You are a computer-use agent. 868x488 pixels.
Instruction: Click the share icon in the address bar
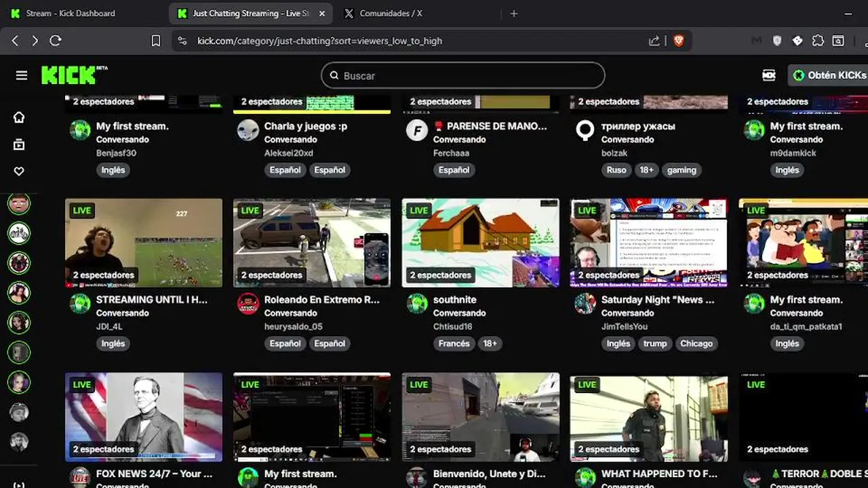[x=654, y=41]
